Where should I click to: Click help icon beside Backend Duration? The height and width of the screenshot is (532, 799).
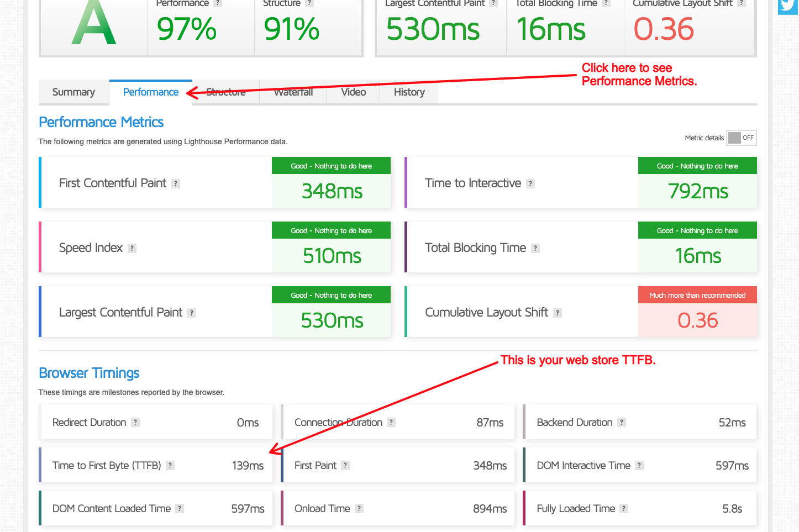point(622,423)
